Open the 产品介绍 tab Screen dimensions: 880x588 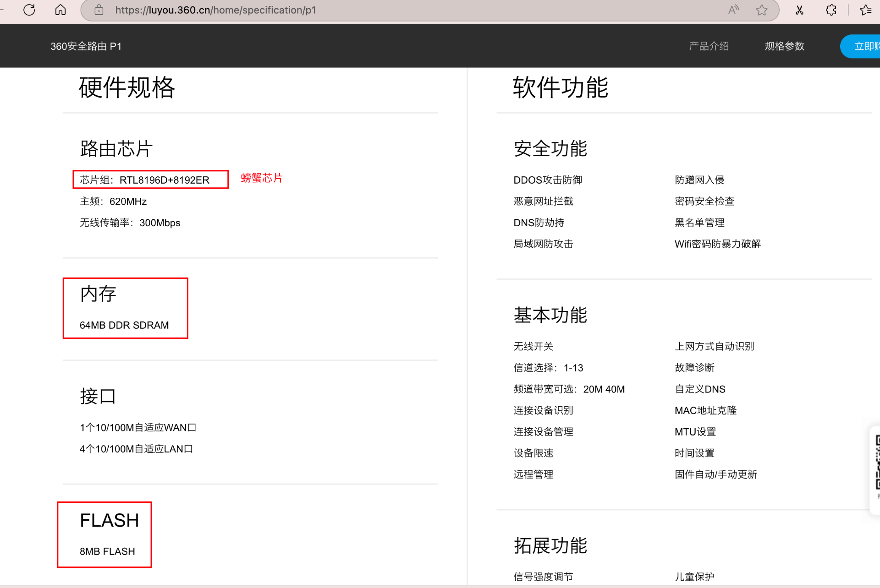(709, 46)
